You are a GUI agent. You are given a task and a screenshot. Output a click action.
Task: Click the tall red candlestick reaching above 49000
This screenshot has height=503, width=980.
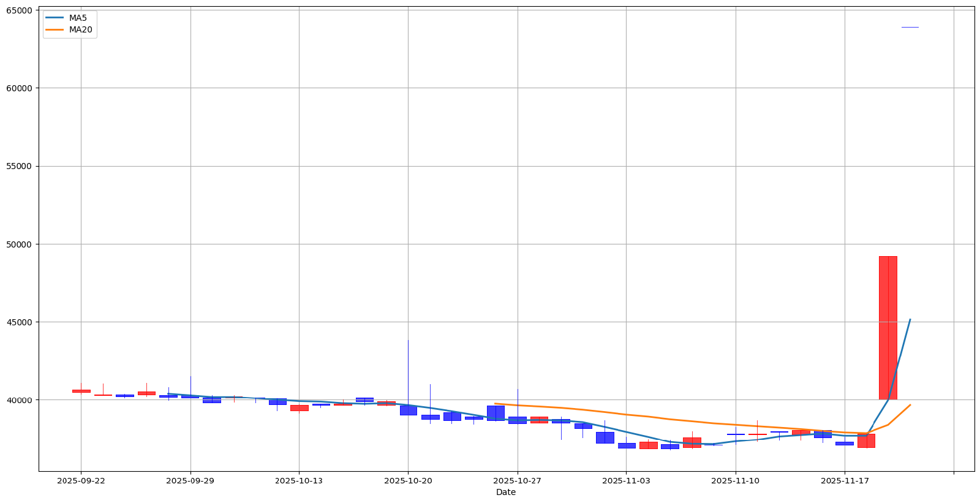[x=888, y=328]
